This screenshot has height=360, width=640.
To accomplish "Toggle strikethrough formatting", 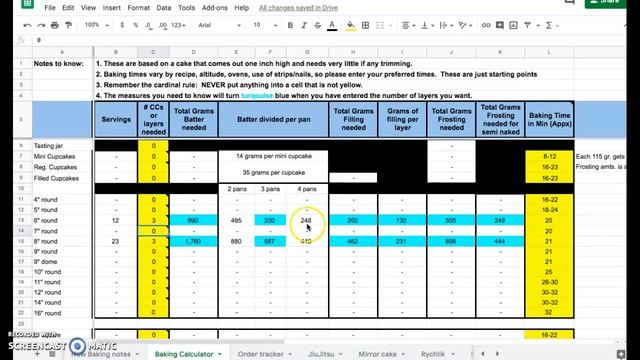I will coord(318,25).
